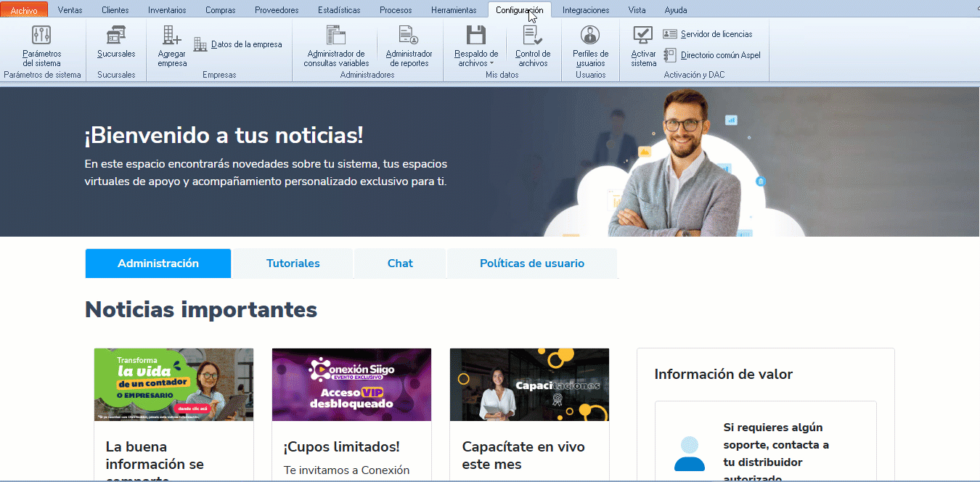Screen dimensions: 980x482
Task: Click the Conexión Siigo banner thumbnail
Action: tap(351, 385)
